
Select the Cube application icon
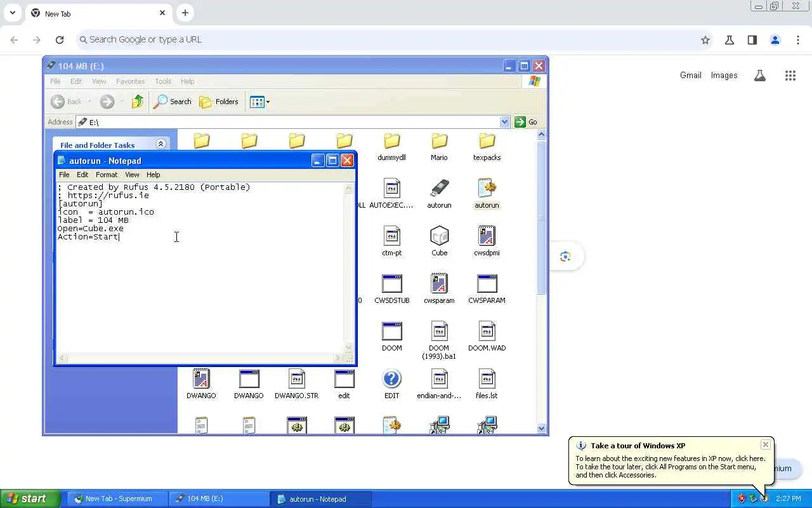(x=439, y=241)
